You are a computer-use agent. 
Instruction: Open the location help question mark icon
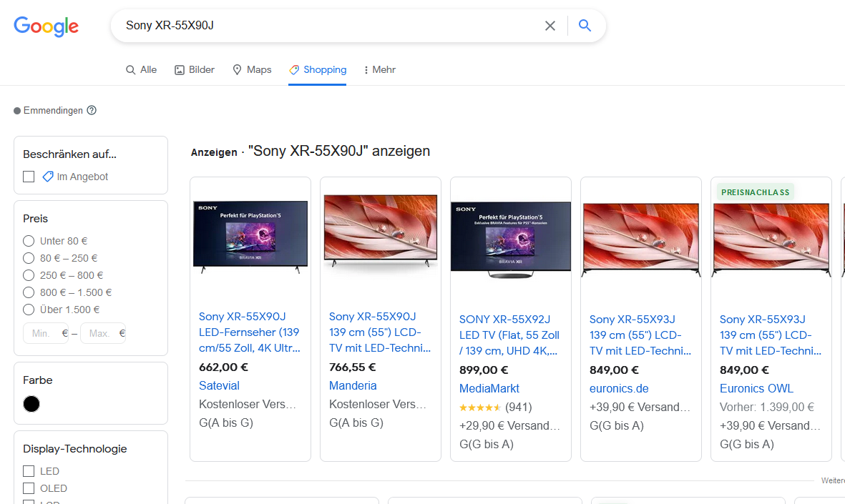tap(92, 110)
